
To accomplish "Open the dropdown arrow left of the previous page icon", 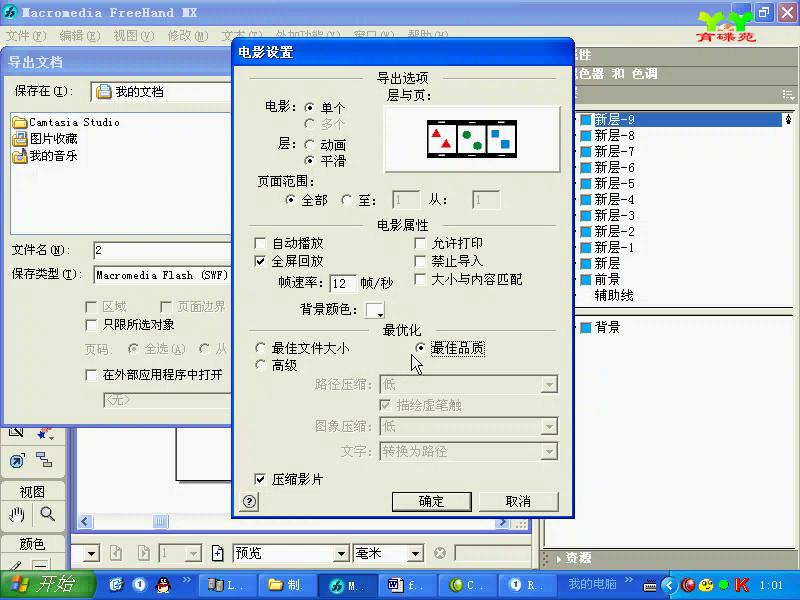I will (x=92, y=553).
